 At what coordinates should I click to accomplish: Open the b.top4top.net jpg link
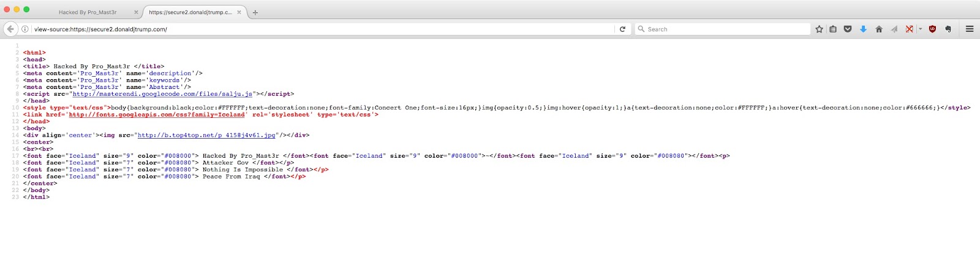coord(206,136)
